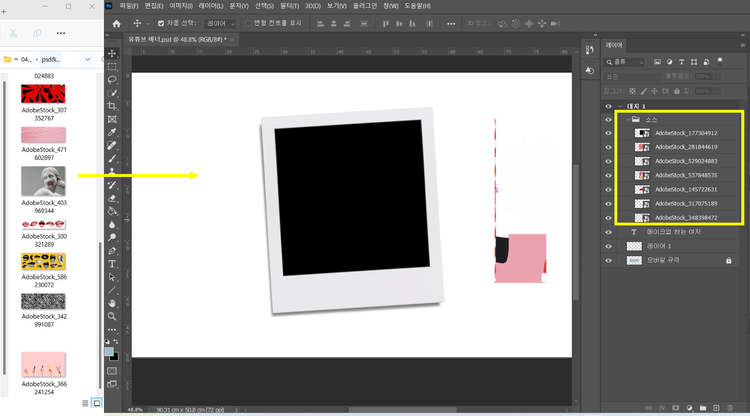This screenshot has height=416, width=750.
Task: Hide layer AdobeStock_348398472
Action: [608, 218]
